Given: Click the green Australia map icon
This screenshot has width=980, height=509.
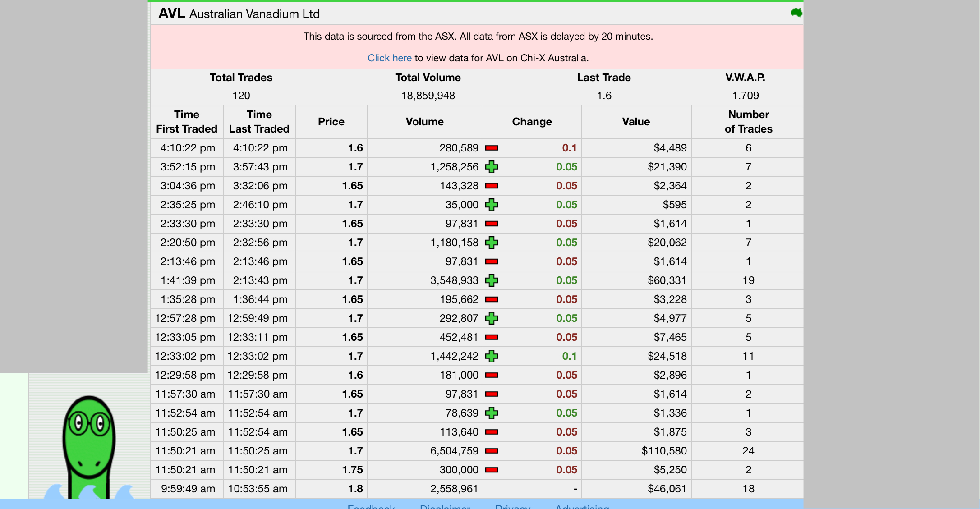Looking at the screenshot, I should [796, 13].
